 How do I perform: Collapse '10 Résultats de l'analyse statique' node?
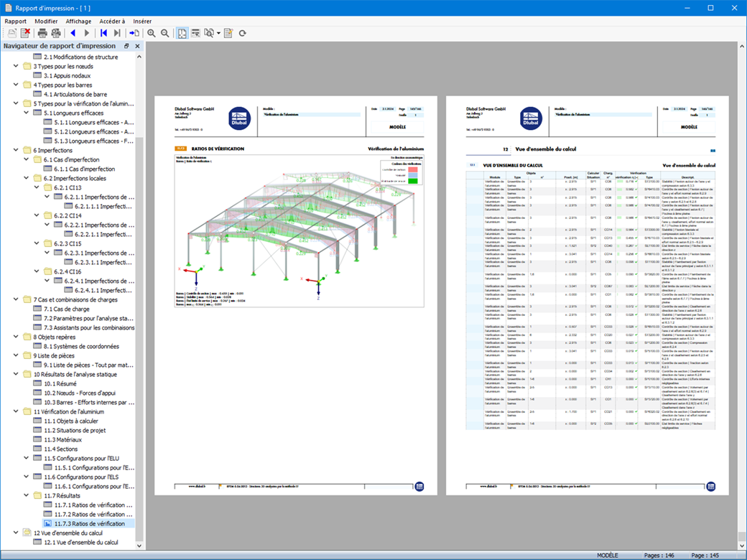click(16, 374)
